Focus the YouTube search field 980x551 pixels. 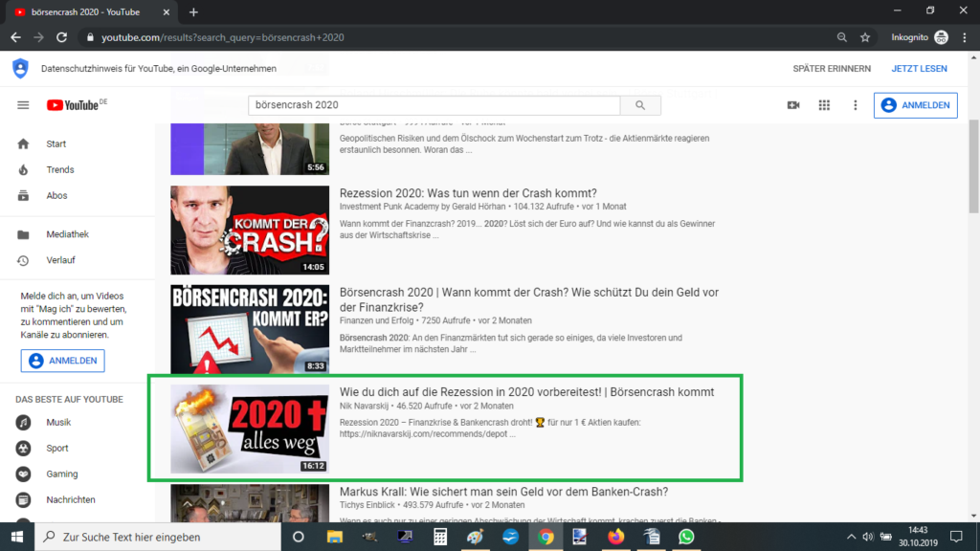click(434, 105)
